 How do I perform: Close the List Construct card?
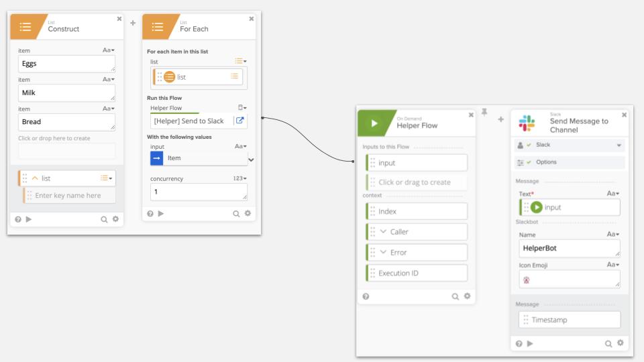(x=119, y=19)
